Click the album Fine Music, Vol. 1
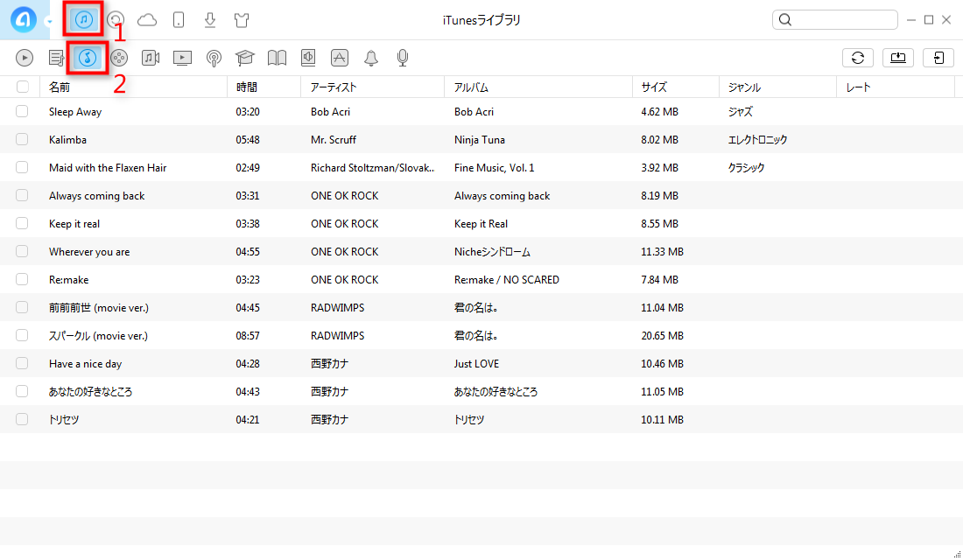963x560 pixels. [x=495, y=168]
